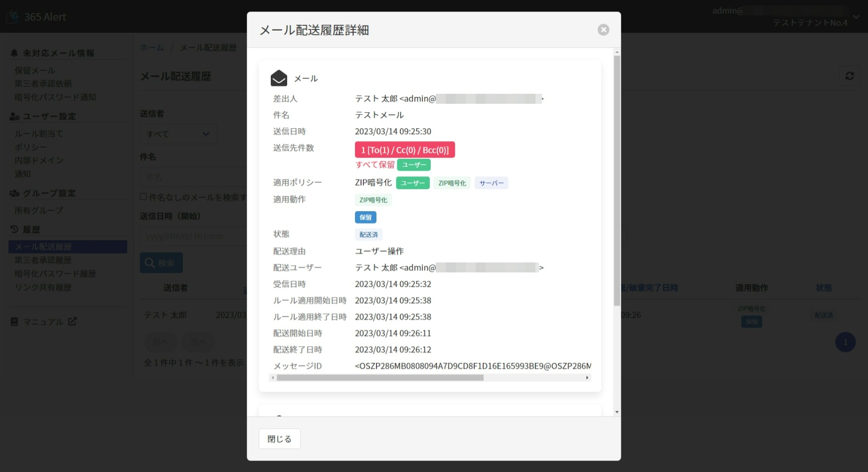Click the ユーザー設定 users icon
This screenshot has height=472, width=868.
tap(14, 116)
